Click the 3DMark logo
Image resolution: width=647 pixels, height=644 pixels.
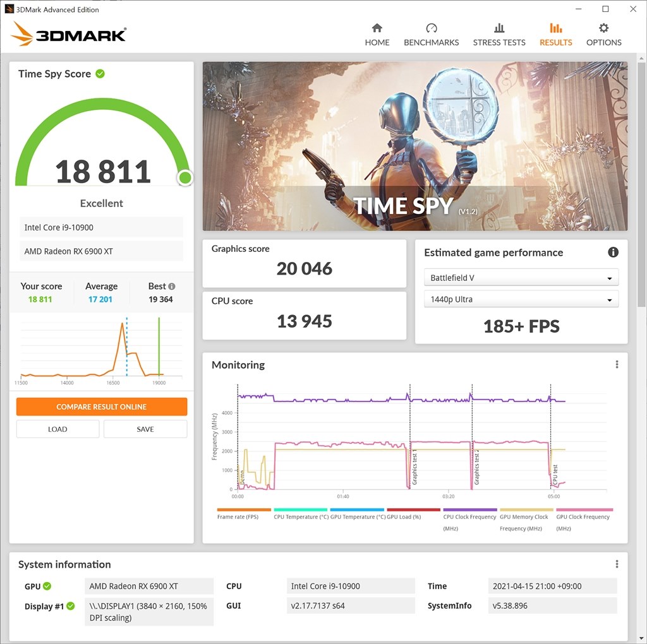click(68, 34)
